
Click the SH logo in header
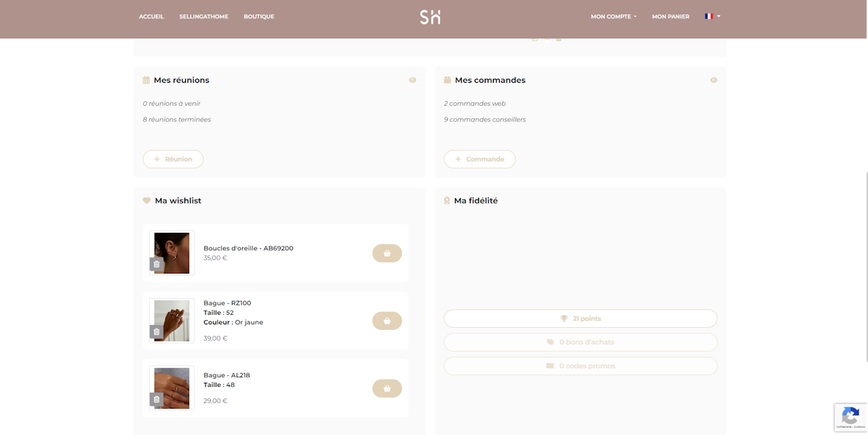(x=430, y=17)
